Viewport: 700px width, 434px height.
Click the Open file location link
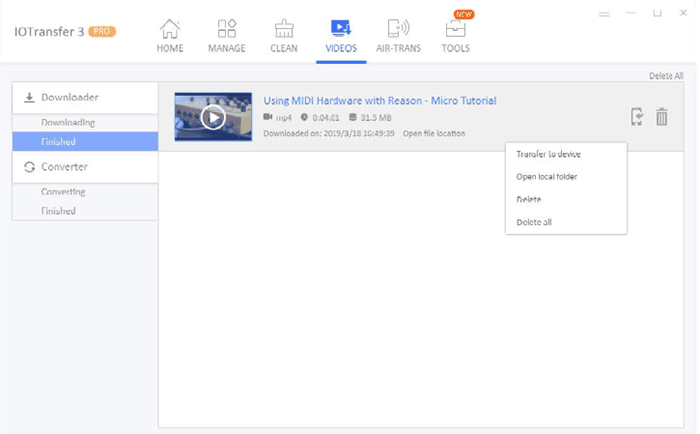click(434, 133)
